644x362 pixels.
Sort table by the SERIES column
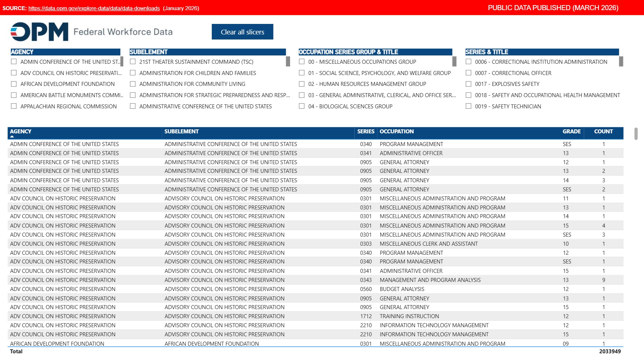(366, 132)
